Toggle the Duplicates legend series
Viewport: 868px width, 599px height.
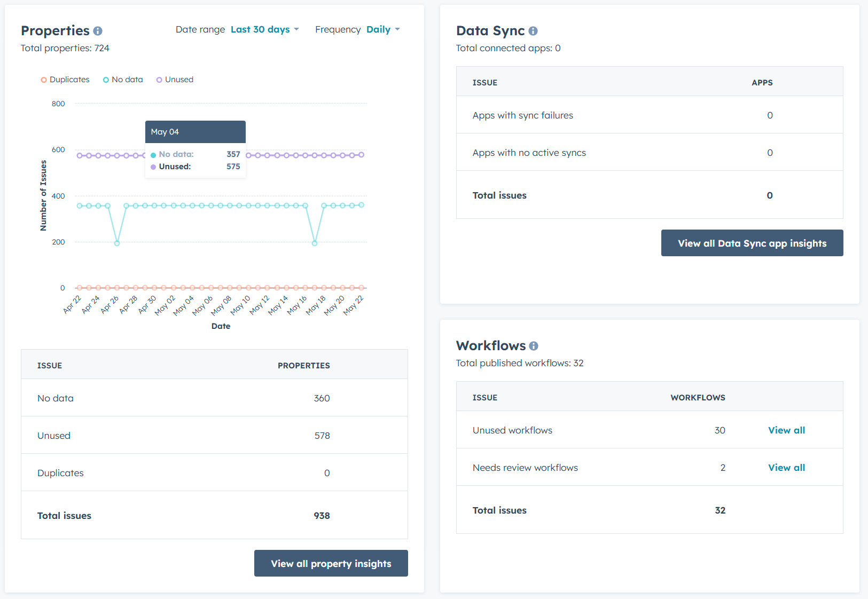tap(65, 80)
